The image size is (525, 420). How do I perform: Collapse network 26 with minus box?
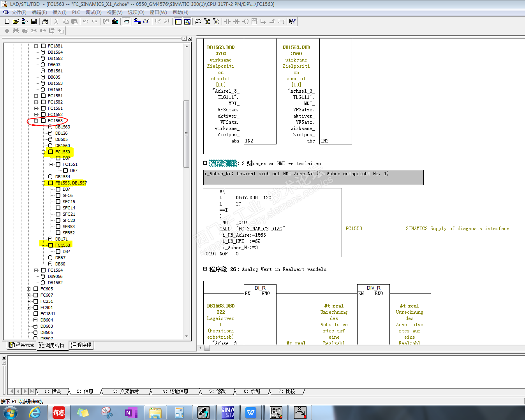click(205, 269)
